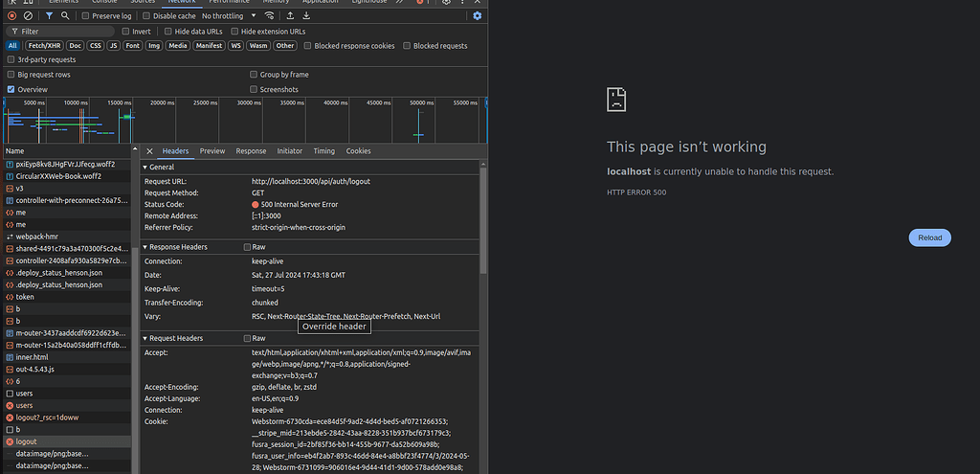Collapse the General section

coord(161,167)
